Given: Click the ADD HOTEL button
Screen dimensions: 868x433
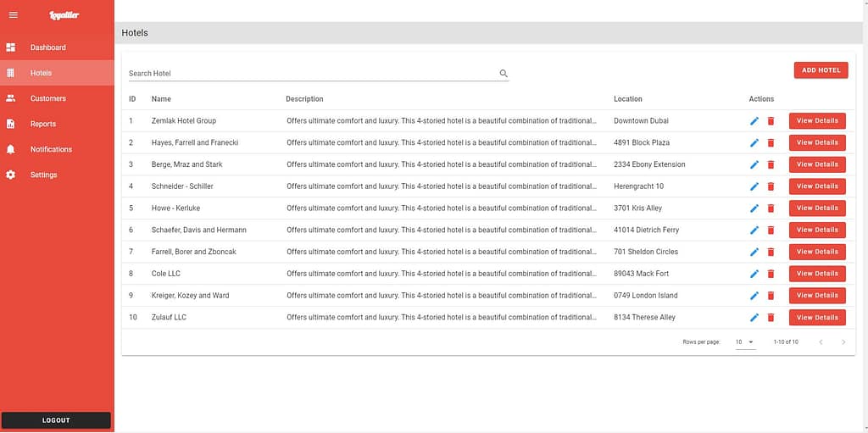Looking at the screenshot, I should click(821, 70).
